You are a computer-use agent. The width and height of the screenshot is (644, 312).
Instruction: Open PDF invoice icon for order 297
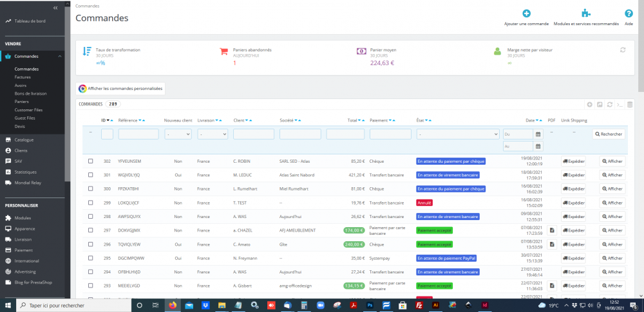coord(553,230)
